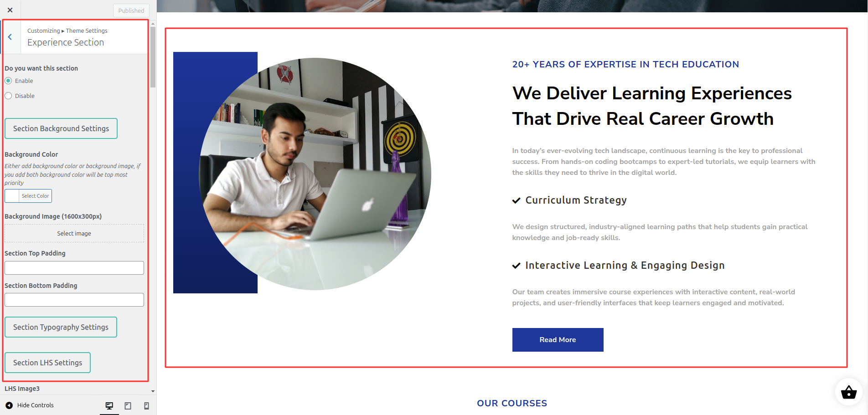Focus the Section Top Padding field
The height and width of the screenshot is (415, 868).
pos(74,268)
